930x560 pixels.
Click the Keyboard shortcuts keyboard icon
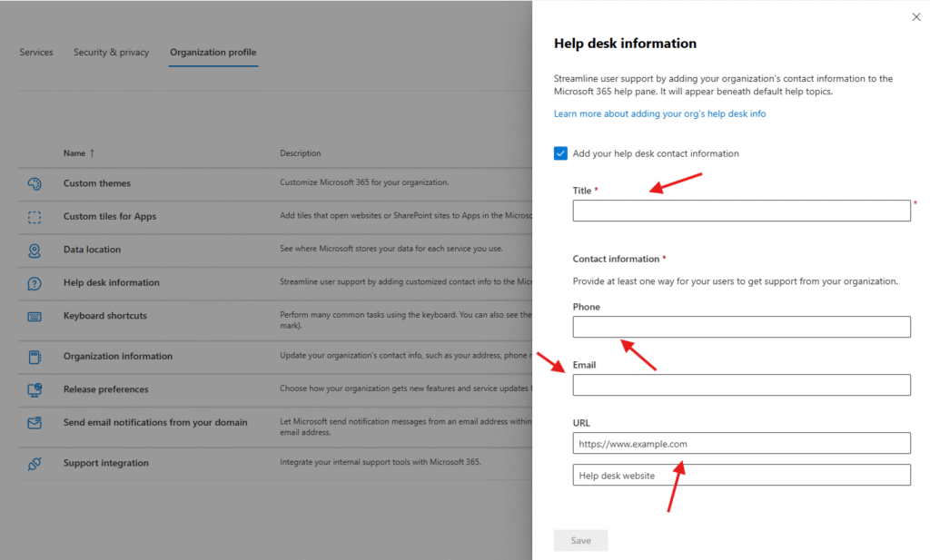[35, 316]
